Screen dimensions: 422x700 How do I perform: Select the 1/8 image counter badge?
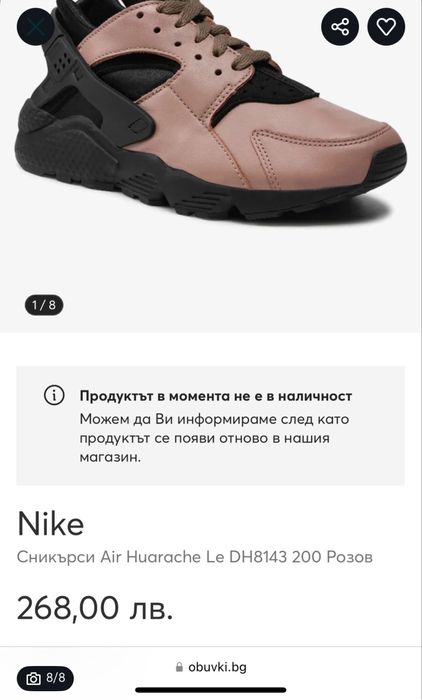(x=44, y=305)
